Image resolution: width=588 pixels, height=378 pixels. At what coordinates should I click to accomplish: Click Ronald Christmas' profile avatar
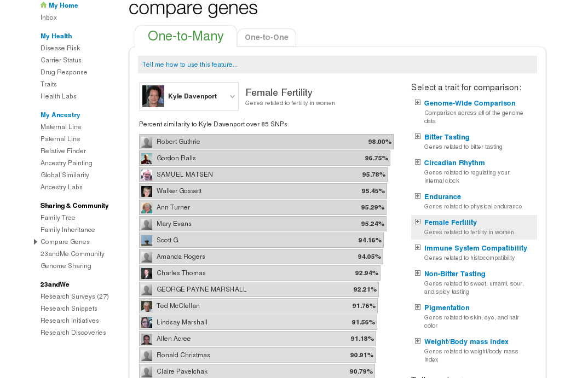point(147,356)
